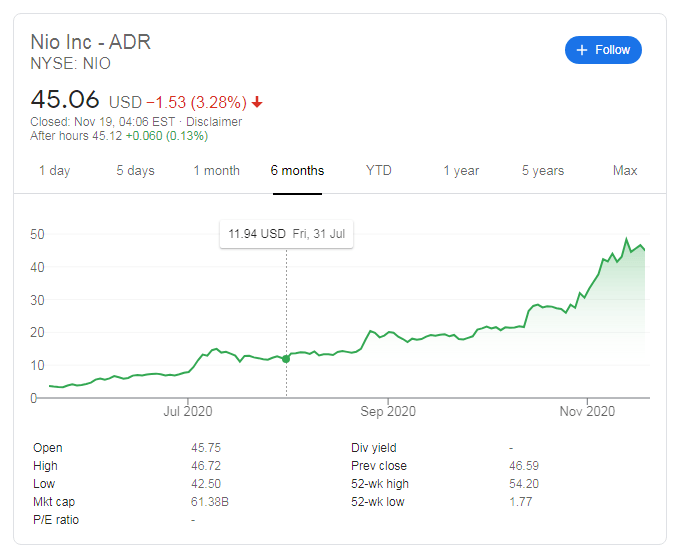Click the Low value 42.50
This screenshot has width=682, height=549.
pyautogui.click(x=206, y=484)
